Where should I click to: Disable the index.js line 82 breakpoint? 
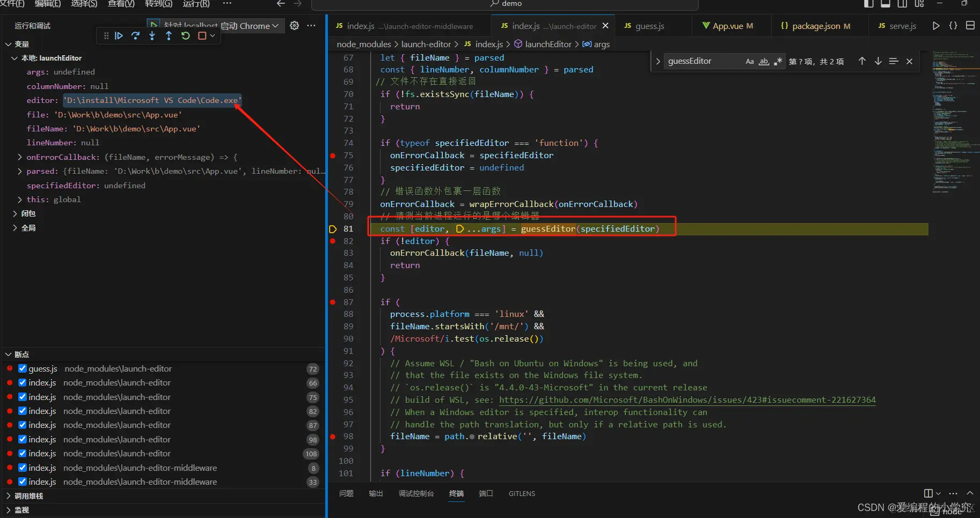coord(23,411)
